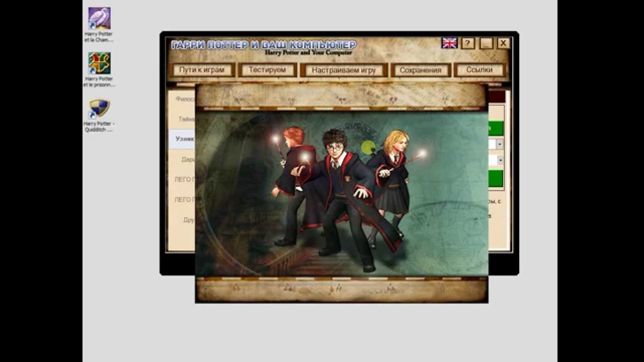
Task: Open the "Ссылки" tab
Action: pos(479,70)
